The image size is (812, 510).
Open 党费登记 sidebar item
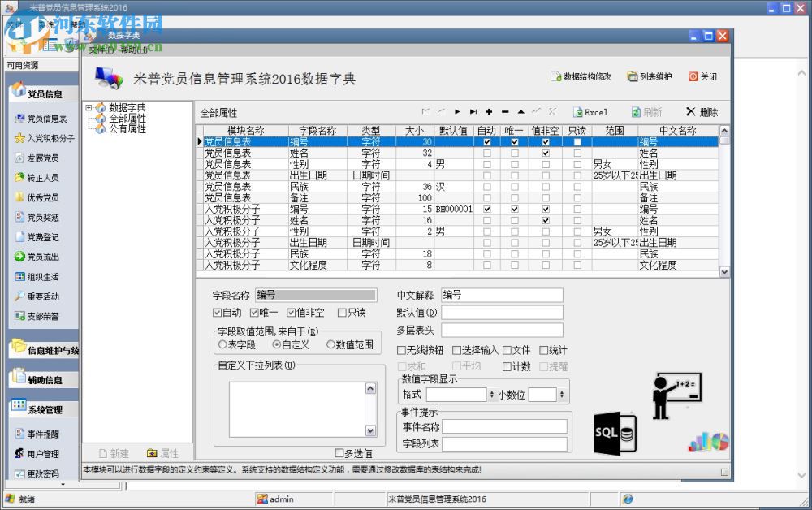(37, 237)
